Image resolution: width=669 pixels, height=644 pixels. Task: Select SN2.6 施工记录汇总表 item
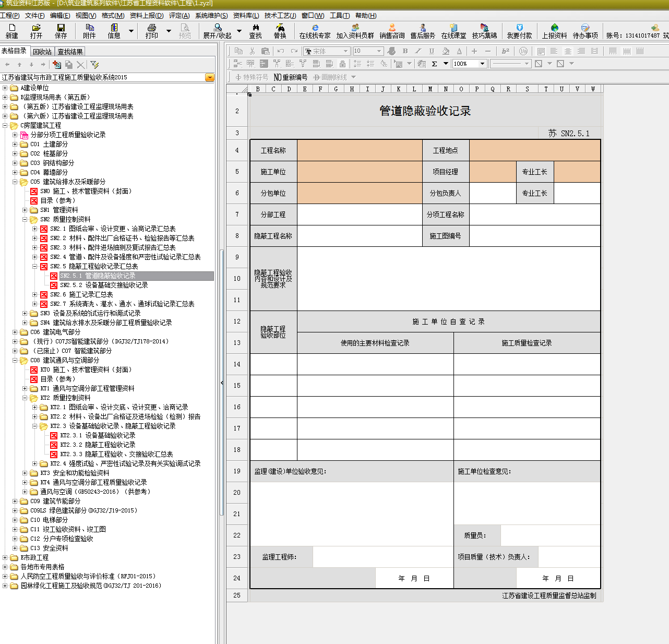pos(81,294)
